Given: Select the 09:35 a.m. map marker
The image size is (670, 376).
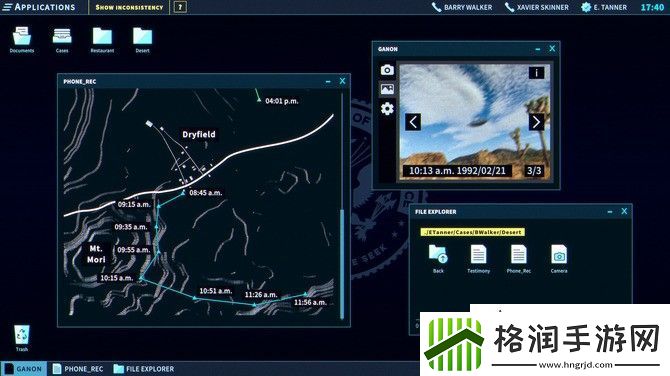Looking at the screenshot, I should point(156,227).
